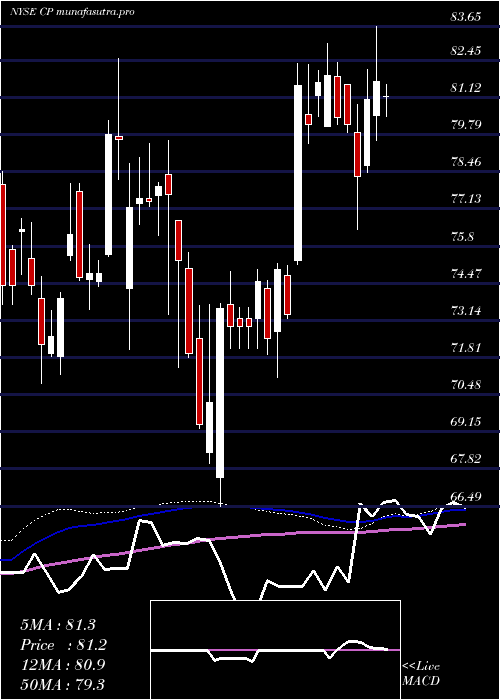
Task: Click the 5MA : 81.3 readout
Action: [58, 625]
